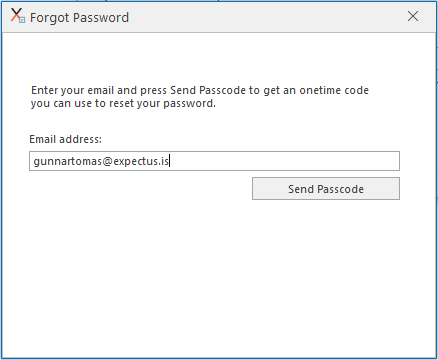
Task: Click the line ending reset your password
Action: (x=123, y=103)
